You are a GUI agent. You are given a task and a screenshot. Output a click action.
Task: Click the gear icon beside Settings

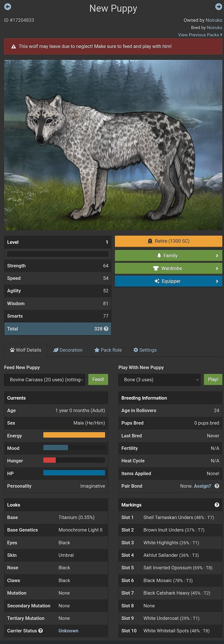pyautogui.click(x=136, y=350)
